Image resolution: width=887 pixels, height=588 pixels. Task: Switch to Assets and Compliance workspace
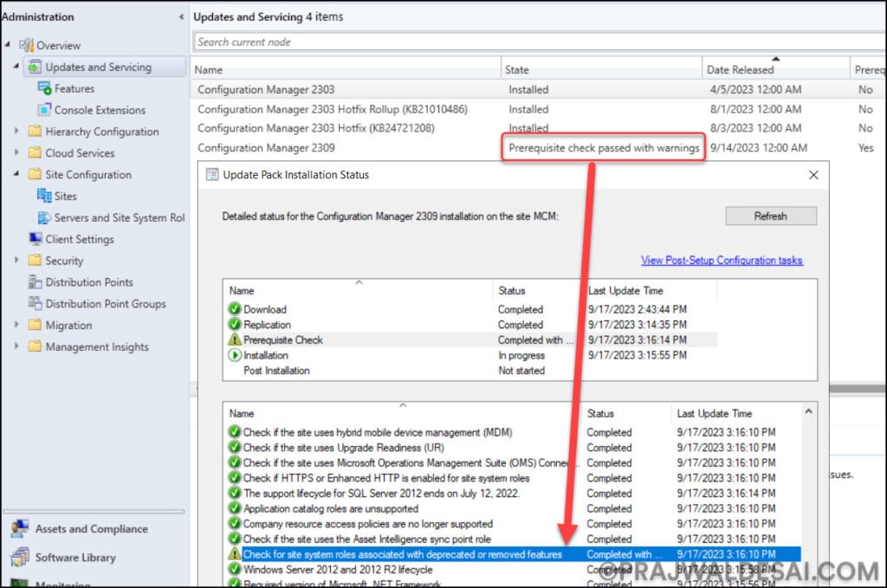click(92, 528)
